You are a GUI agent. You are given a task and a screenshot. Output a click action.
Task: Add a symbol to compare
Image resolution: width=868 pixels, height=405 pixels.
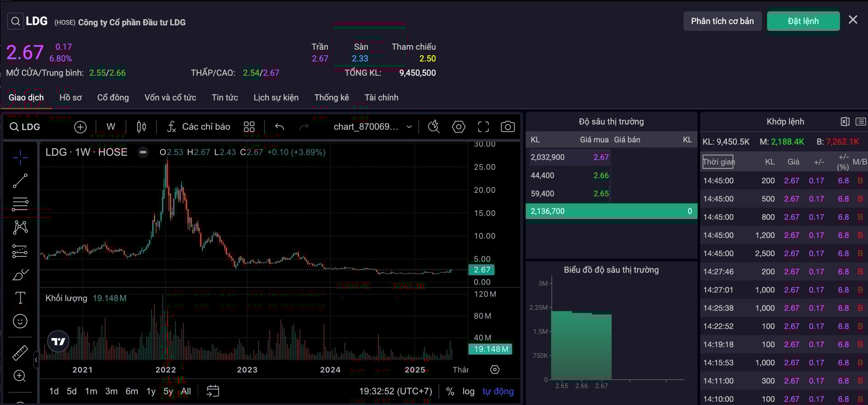click(x=80, y=127)
